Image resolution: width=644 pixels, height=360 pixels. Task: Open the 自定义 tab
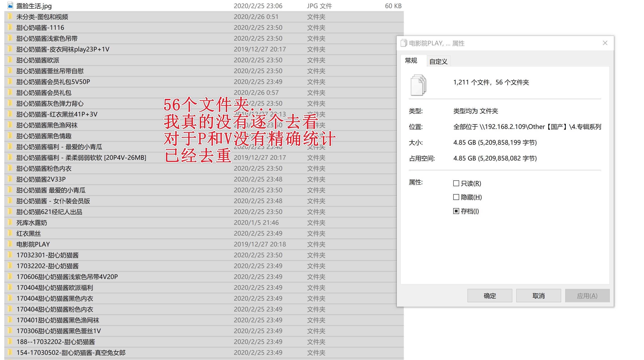[x=438, y=61]
